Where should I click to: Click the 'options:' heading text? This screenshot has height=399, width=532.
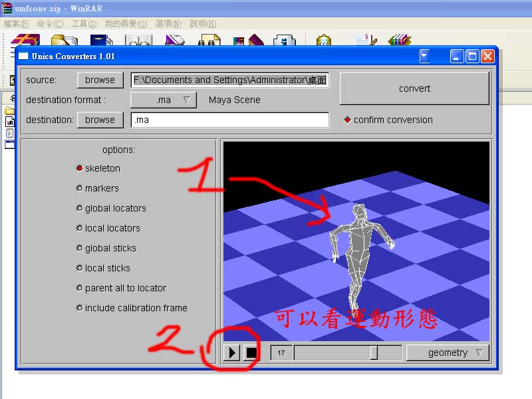click(119, 150)
